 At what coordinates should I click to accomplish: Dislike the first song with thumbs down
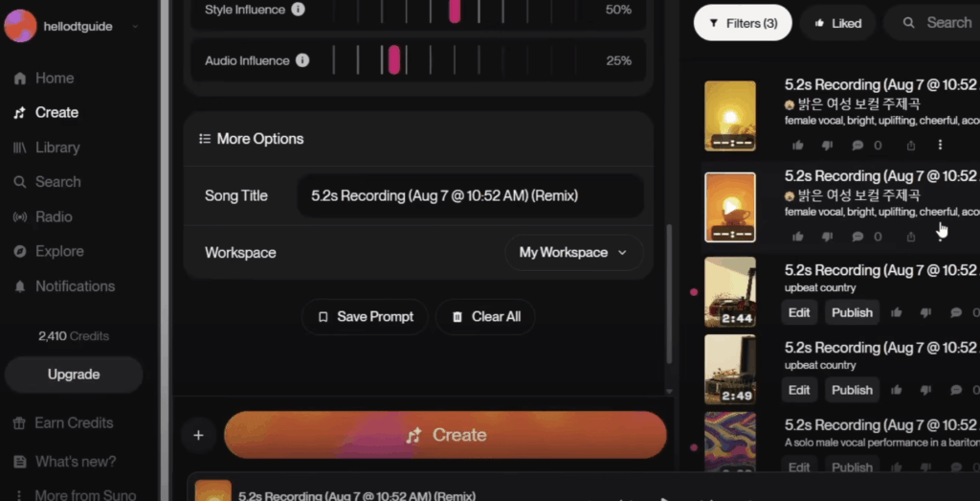[827, 145]
